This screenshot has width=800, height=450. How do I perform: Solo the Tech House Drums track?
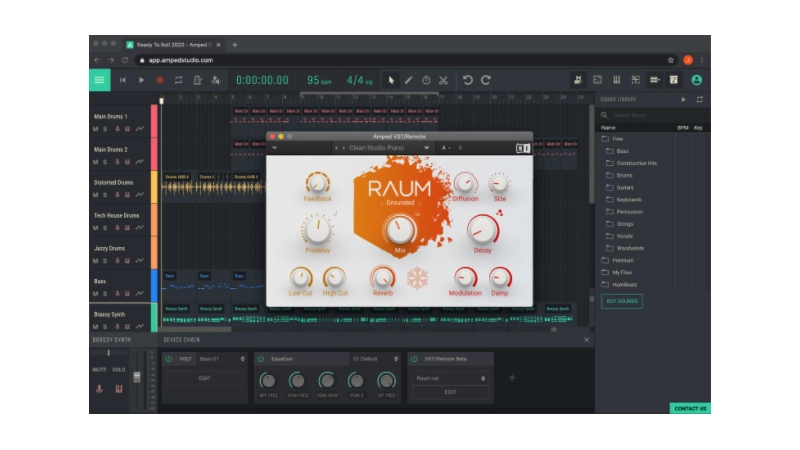(105, 228)
